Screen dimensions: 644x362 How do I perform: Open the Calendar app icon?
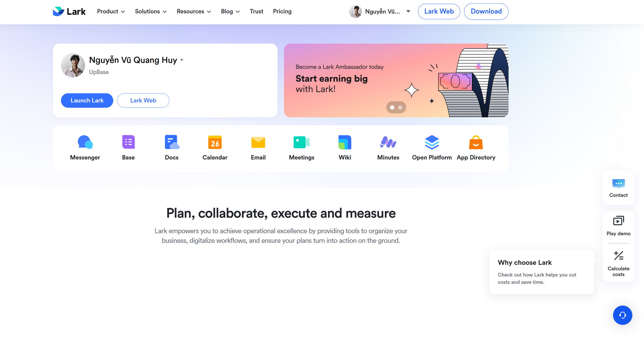coord(214,142)
